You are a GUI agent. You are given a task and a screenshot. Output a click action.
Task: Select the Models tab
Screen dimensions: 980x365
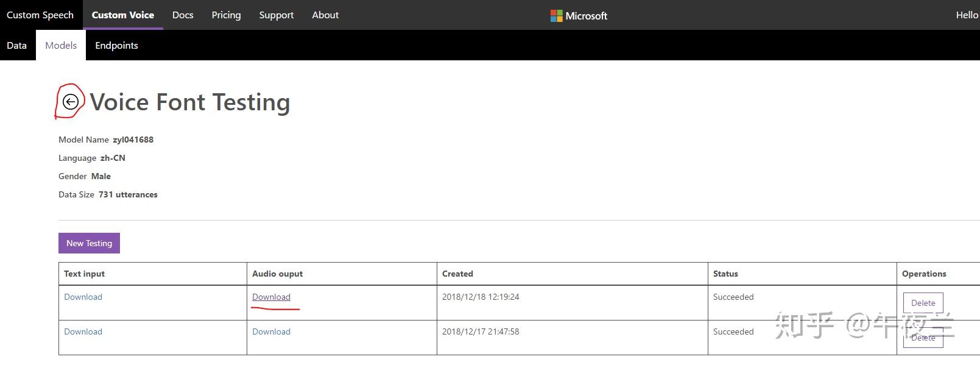[x=61, y=46]
